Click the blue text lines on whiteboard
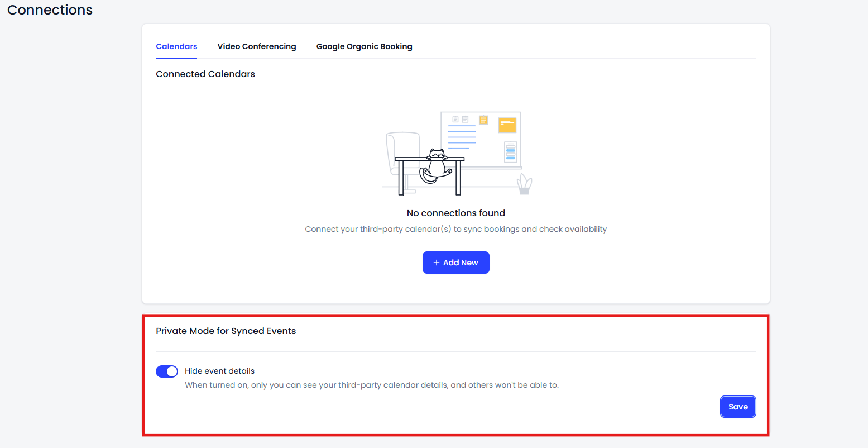Image resolution: width=868 pixels, height=448 pixels. coord(462,137)
